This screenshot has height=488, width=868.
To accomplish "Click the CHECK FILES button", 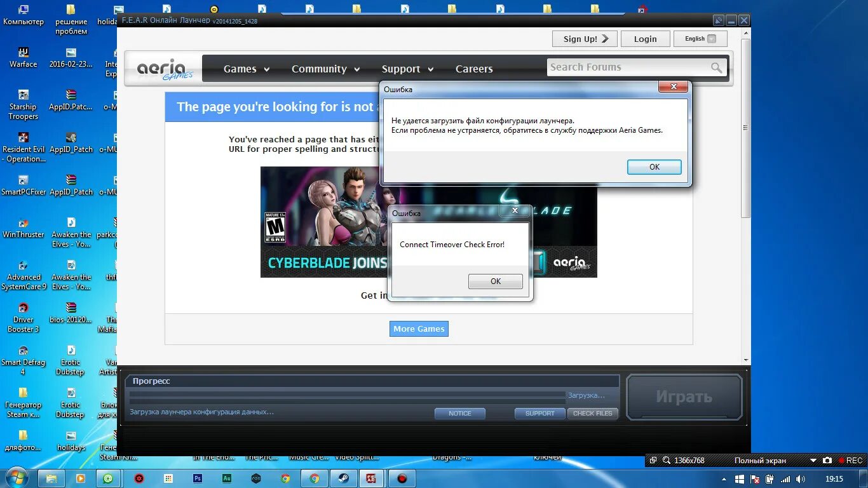I will (593, 414).
